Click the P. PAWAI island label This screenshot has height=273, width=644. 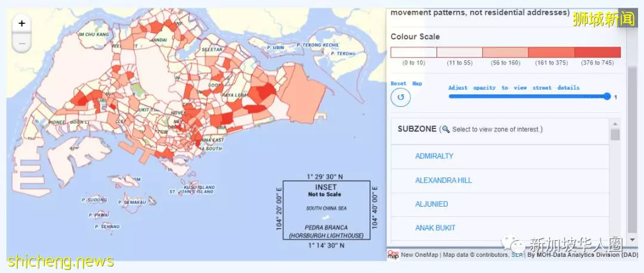tap(98, 215)
